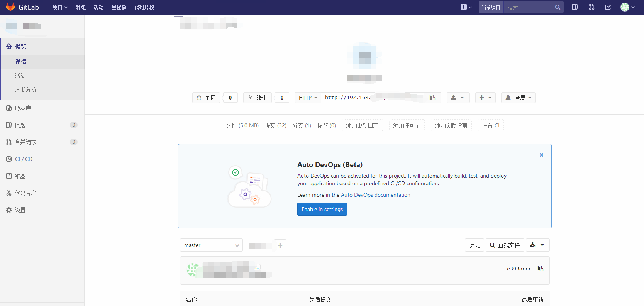Image resolution: width=644 pixels, height=306 pixels.
Task: Click the 当前项目 search scope label
Action: (491, 7)
